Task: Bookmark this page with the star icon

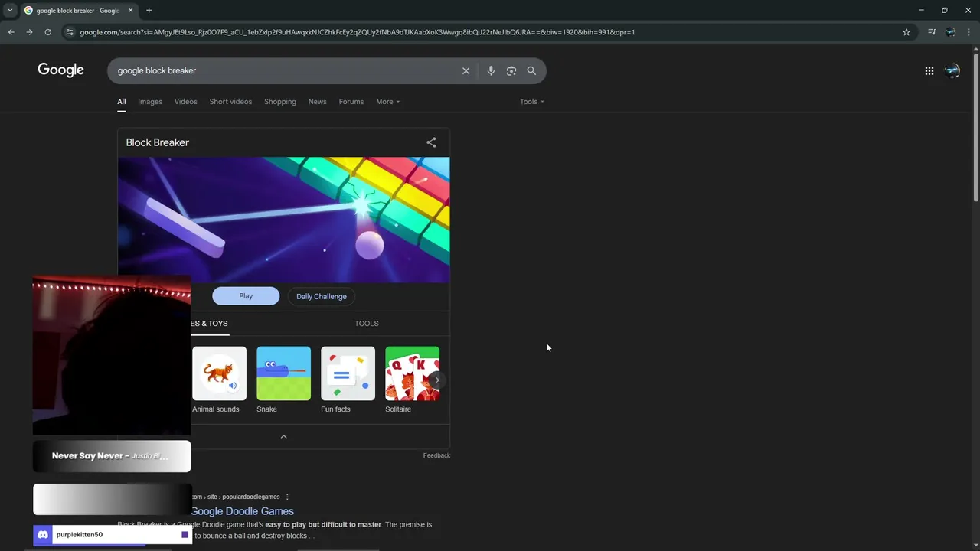Action: 906,32
